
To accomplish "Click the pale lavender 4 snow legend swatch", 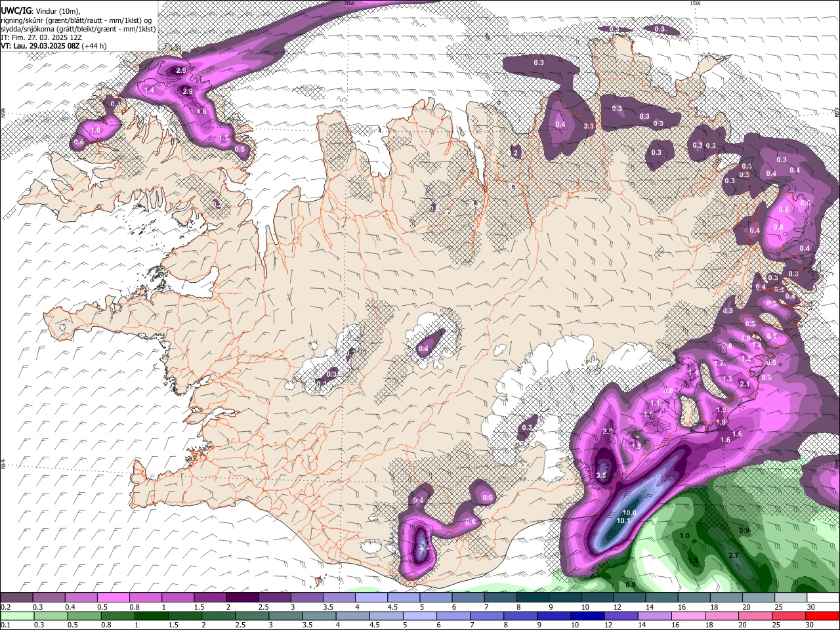I will (x=371, y=598).
